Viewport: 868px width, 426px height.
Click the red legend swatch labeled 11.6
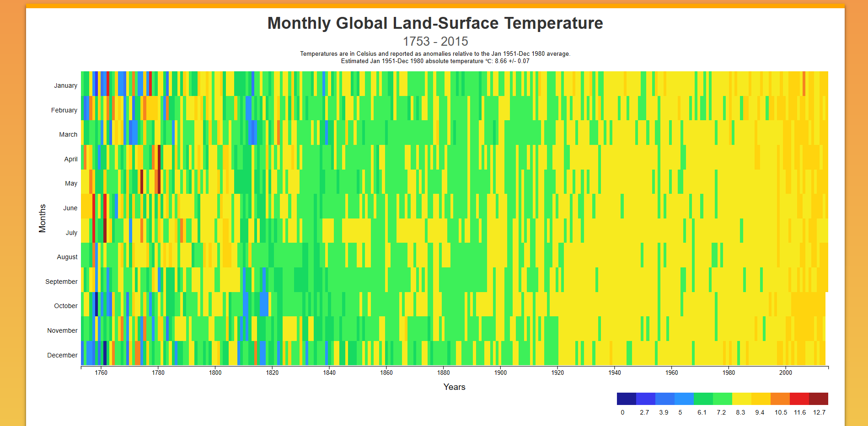click(x=799, y=399)
